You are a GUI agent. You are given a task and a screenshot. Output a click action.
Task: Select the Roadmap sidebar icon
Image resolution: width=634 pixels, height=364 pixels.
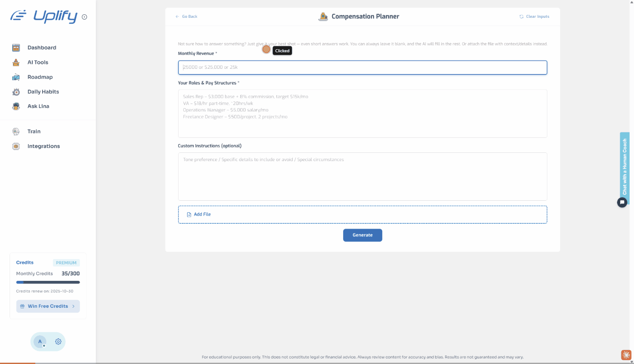coord(16,77)
